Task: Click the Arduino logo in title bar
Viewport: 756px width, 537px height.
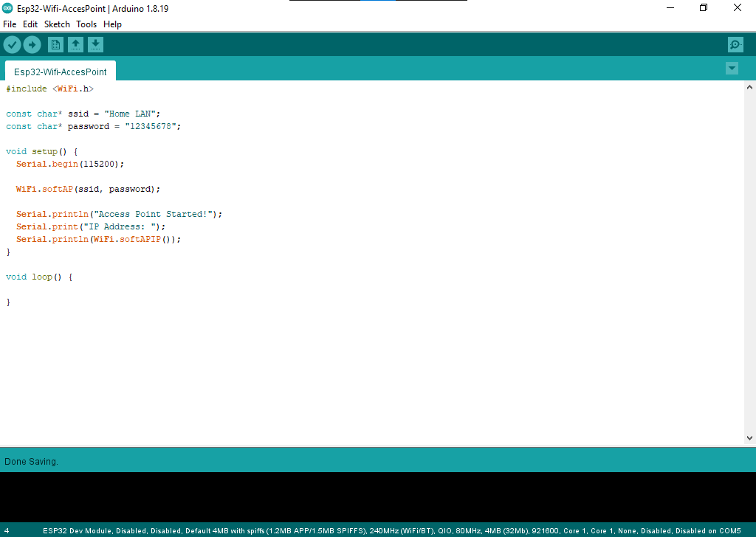Action: pos(8,8)
